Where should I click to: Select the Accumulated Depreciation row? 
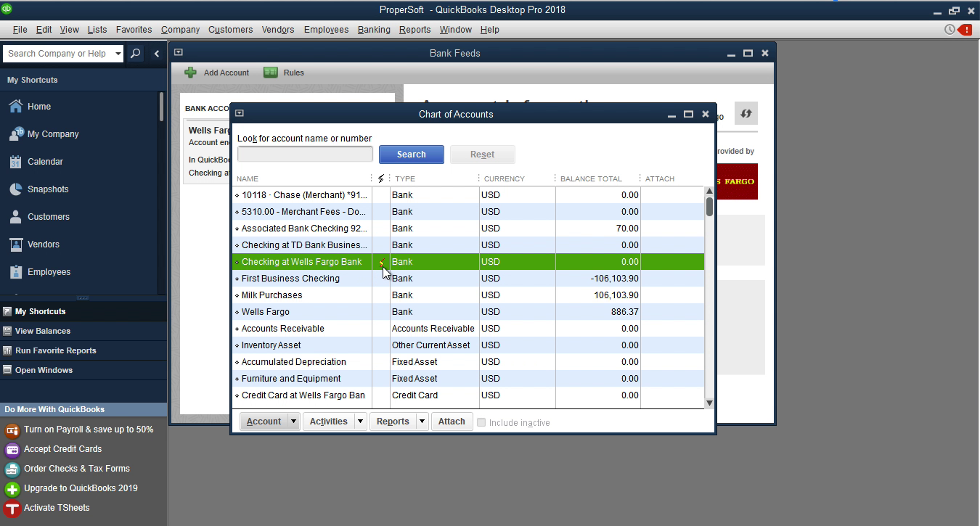point(468,362)
